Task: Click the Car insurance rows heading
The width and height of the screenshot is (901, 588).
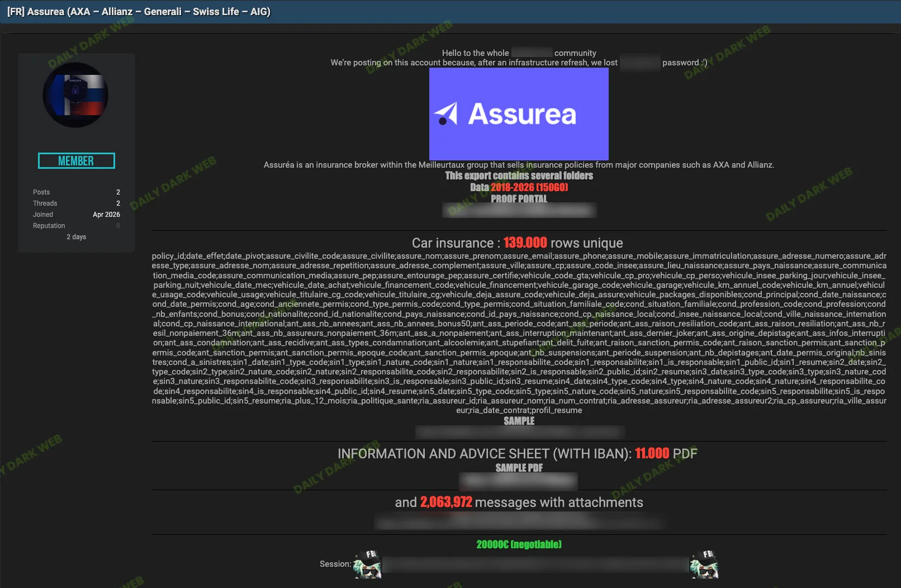Action: coord(517,243)
